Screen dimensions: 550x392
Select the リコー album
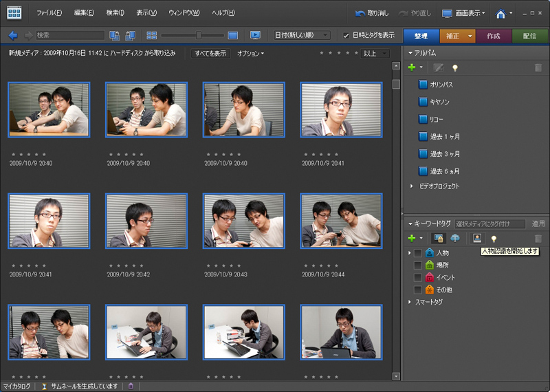431,120
